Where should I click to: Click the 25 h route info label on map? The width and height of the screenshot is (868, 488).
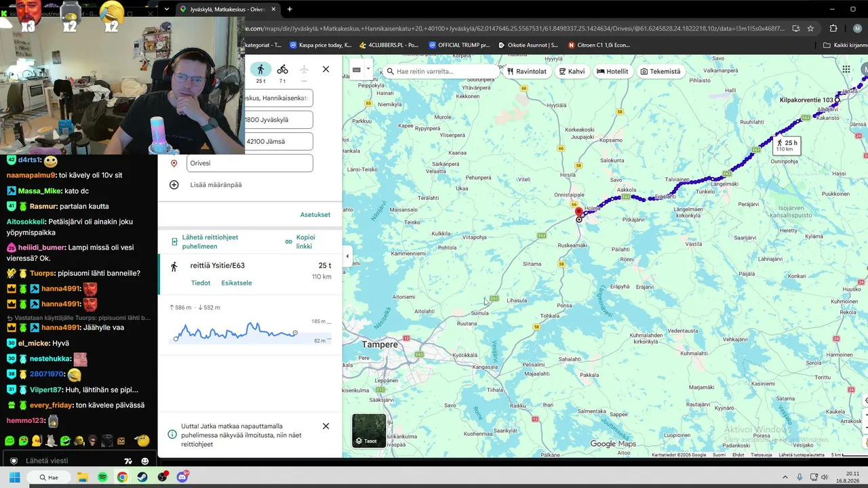[787, 146]
